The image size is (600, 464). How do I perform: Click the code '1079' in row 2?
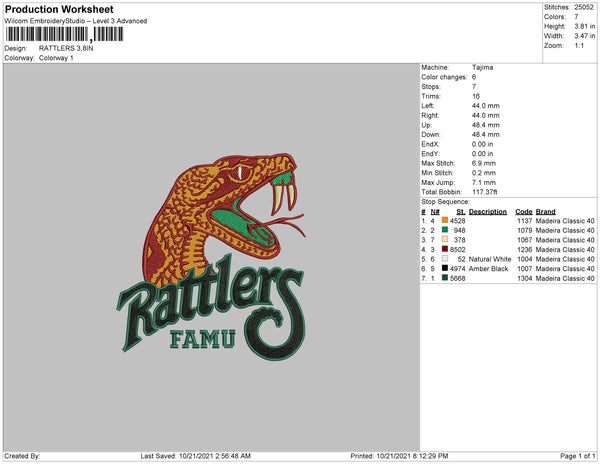pyautogui.click(x=525, y=230)
